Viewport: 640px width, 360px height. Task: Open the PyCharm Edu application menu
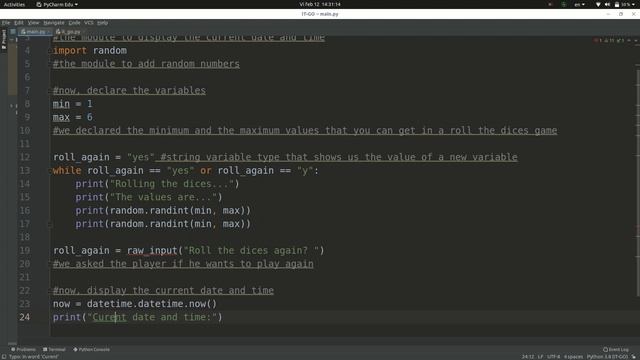[x=57, y=4]
